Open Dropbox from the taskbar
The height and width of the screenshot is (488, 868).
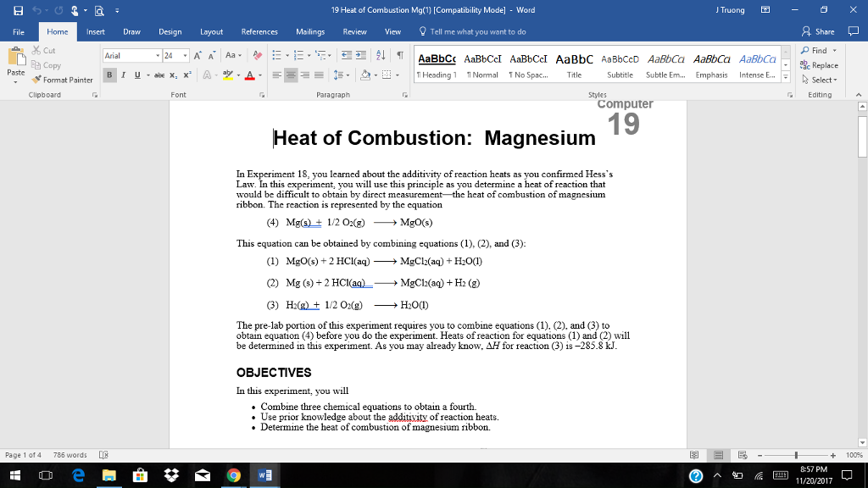click(x=171, y=475)
